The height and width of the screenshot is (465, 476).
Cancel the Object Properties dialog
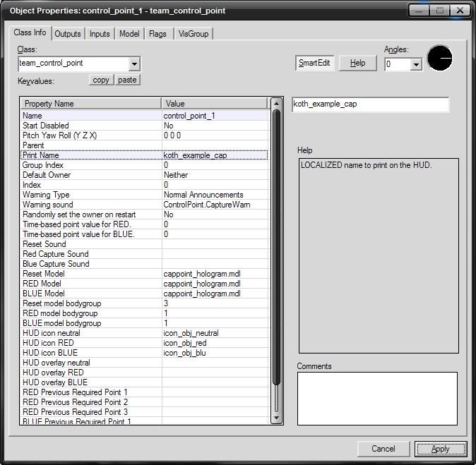(383, 449)
